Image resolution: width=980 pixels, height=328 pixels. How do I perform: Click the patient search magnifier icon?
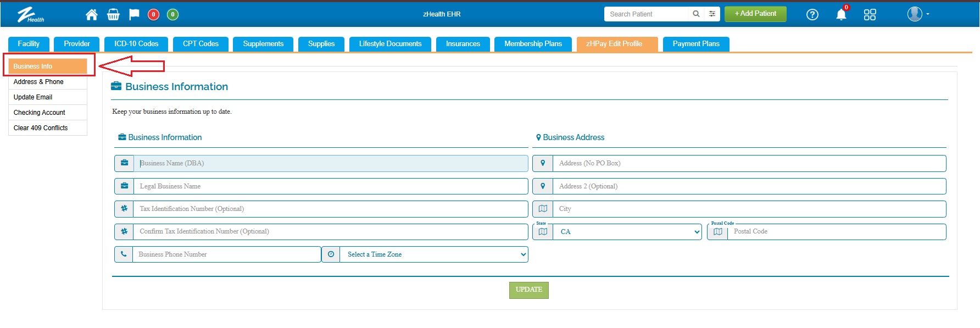tap(696, 14)
